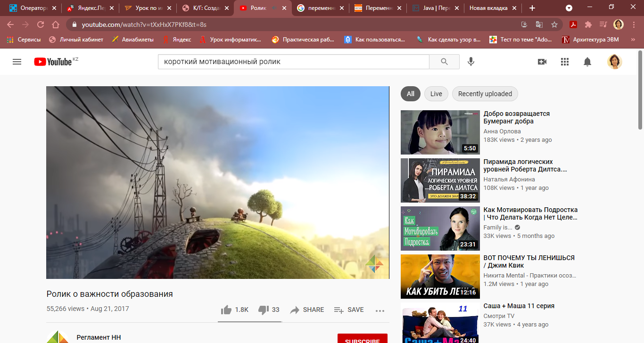Open the YouTube guide hamburger menu

[x=17, y=62]
